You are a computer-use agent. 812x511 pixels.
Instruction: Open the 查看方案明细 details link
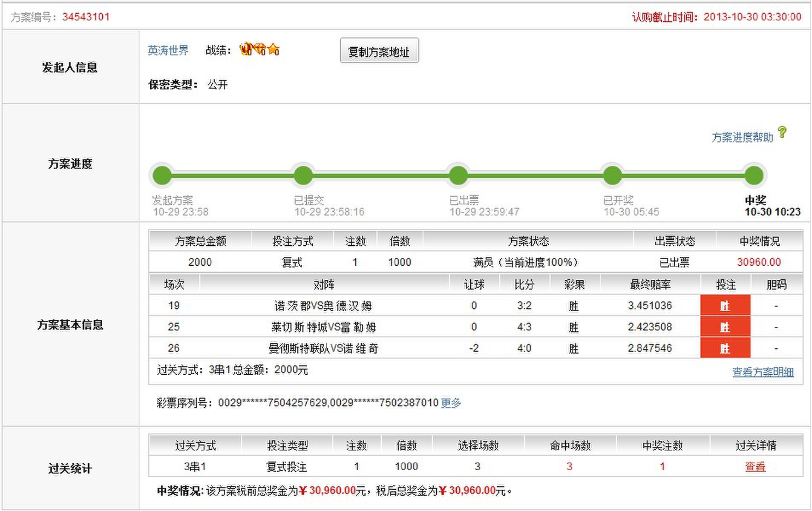763,372
